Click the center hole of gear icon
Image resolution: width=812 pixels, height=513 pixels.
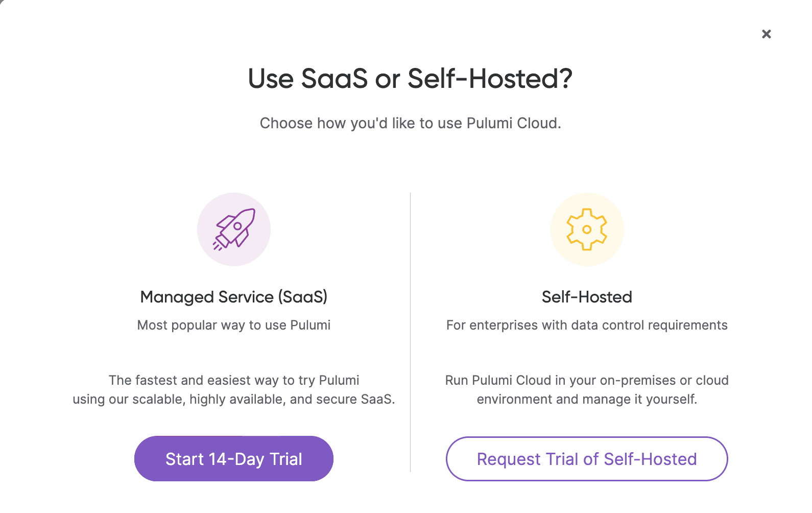[587, 229]
